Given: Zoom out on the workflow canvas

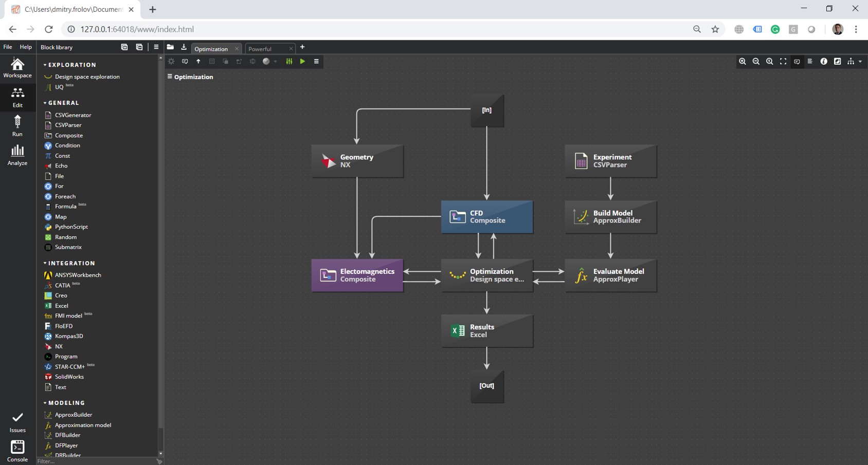Looking at the screenshot, I should (x=756, y=62).
